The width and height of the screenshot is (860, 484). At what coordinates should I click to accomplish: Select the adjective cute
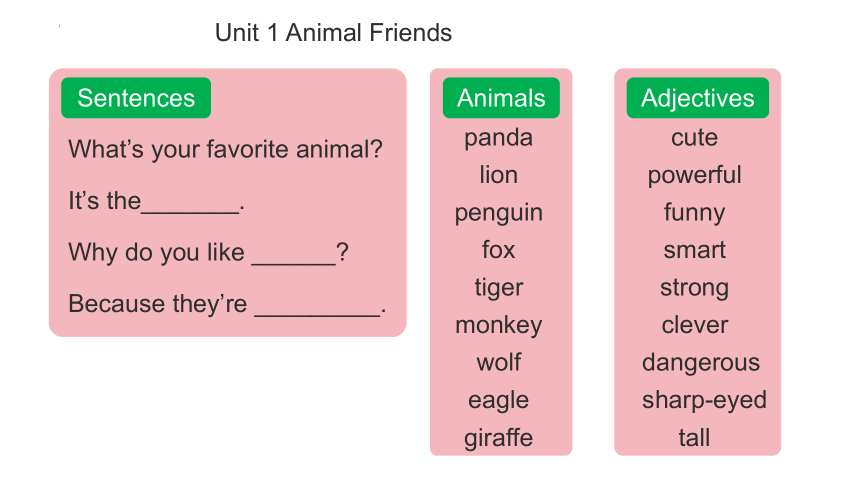point(694,137)
